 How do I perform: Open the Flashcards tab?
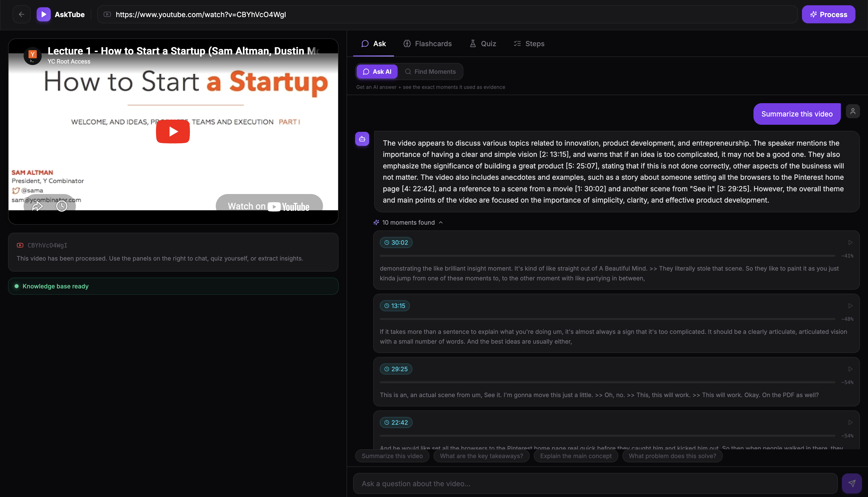(427, 44)
